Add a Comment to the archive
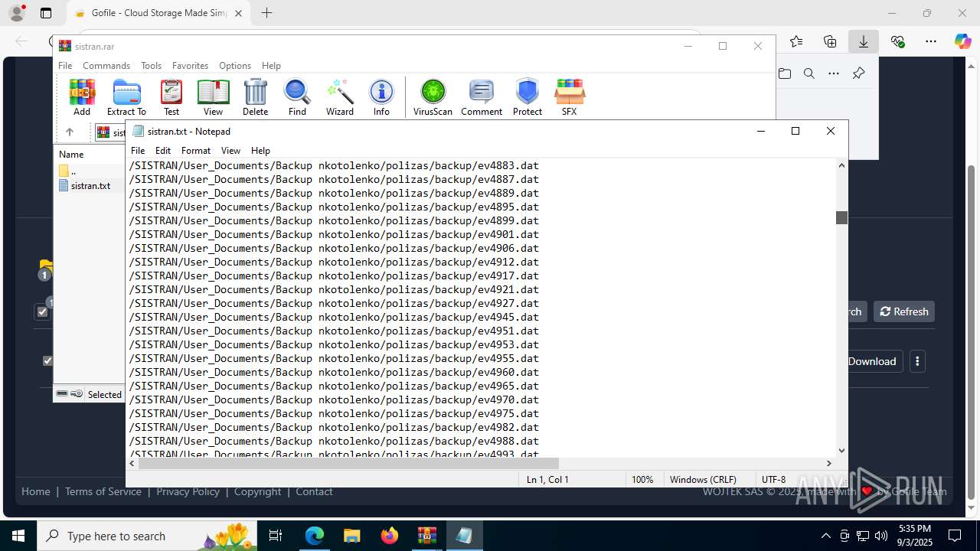Image resolution: width=980 pixels, height=551 pixels. 482,97
